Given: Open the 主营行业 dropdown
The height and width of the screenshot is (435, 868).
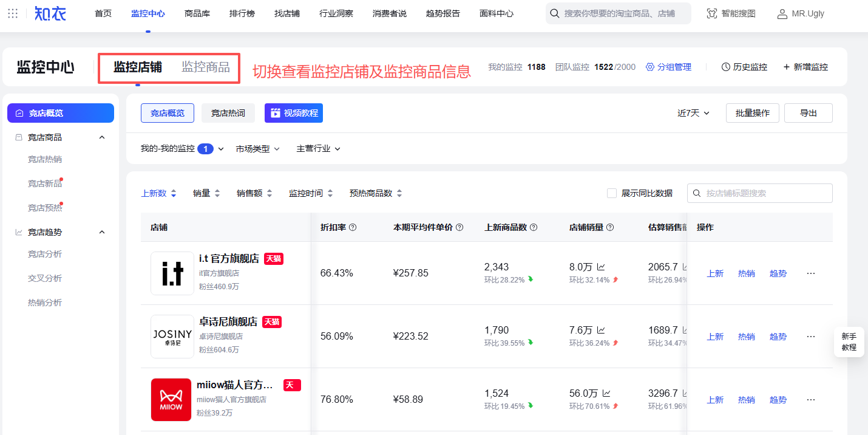Looking at the screenshot, I should (319, 149).
